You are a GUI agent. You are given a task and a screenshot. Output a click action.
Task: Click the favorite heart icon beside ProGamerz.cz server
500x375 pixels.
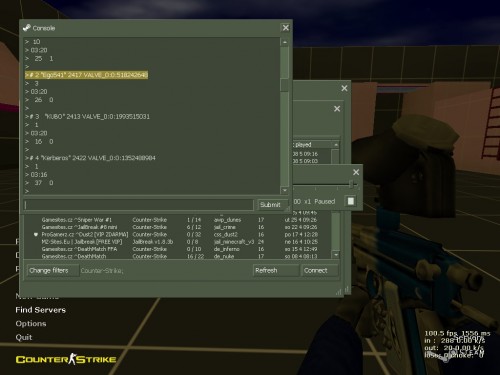pos(36,234)
